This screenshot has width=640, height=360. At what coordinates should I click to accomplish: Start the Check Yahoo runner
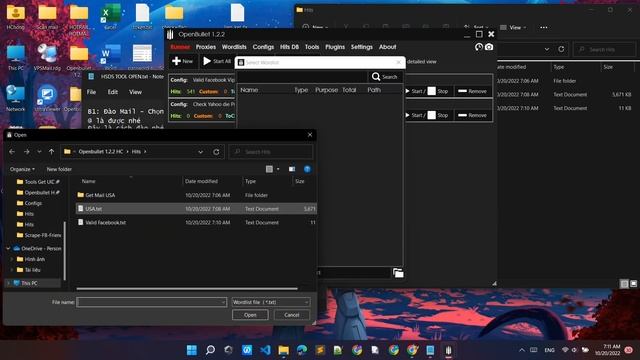coord(415,115)
